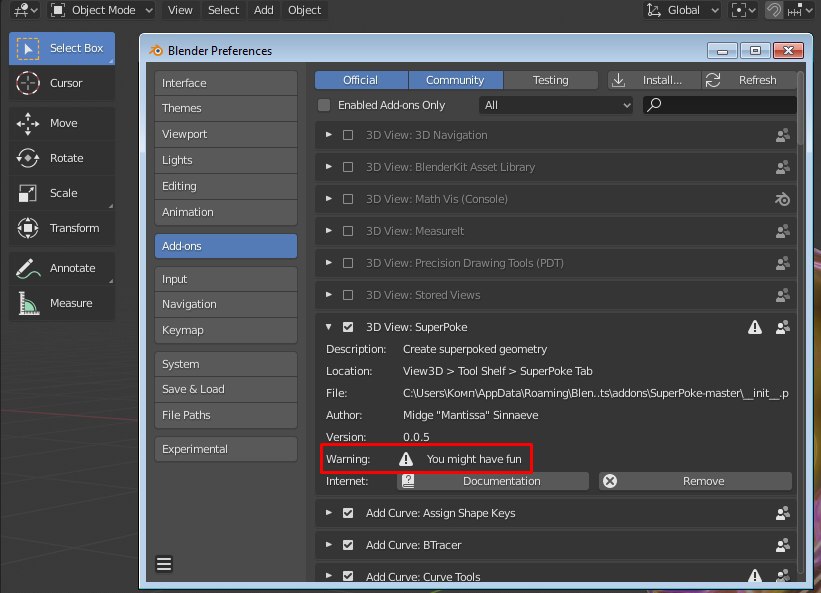Collapse the SuperPoke add-on details
Screen dimensions: 821x593
click(328, 327)
